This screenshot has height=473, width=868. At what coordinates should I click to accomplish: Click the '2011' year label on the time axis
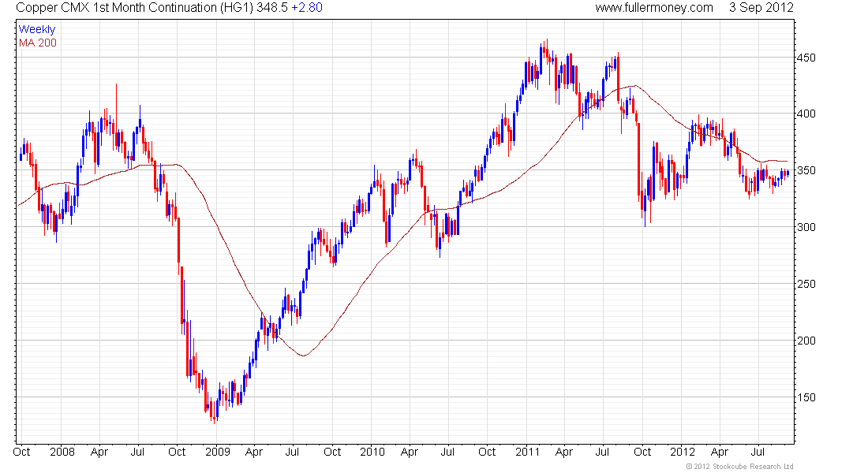click(x=527, y=452)
